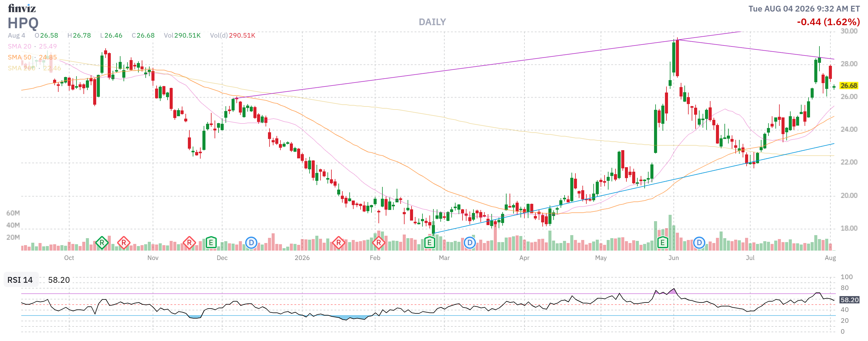
Task: Open the red R marker in mid-November
Action: point(189,243)
